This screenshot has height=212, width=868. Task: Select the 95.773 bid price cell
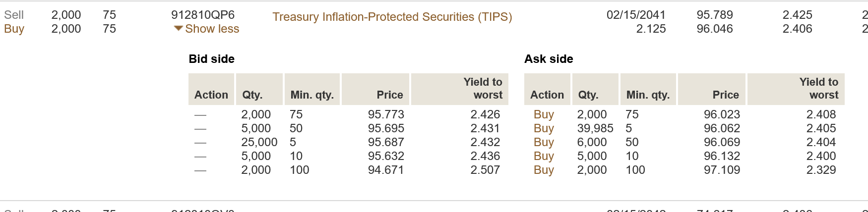pos(386,114)
